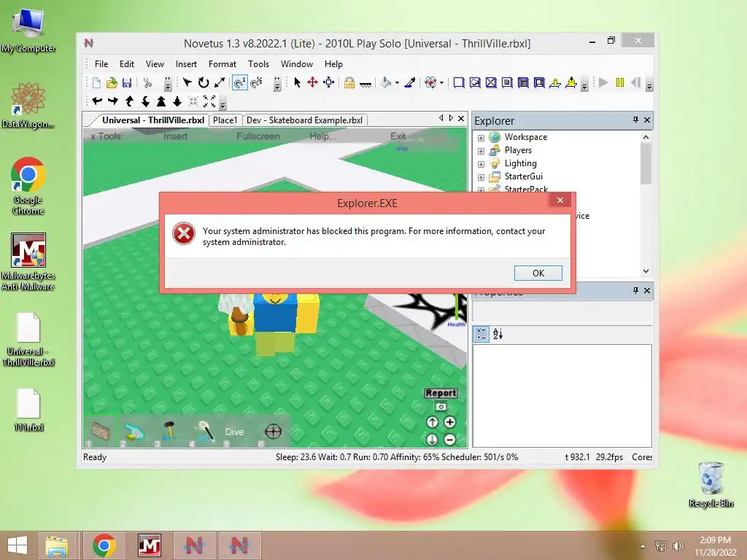Click the Windows Start button

pyautogui.click(x=18, y=545)
